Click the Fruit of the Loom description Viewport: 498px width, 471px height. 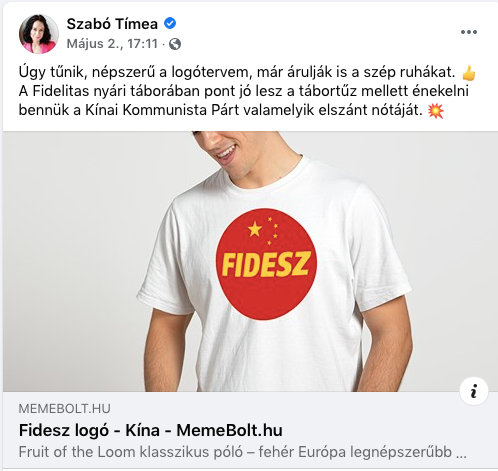pos(243,452)
